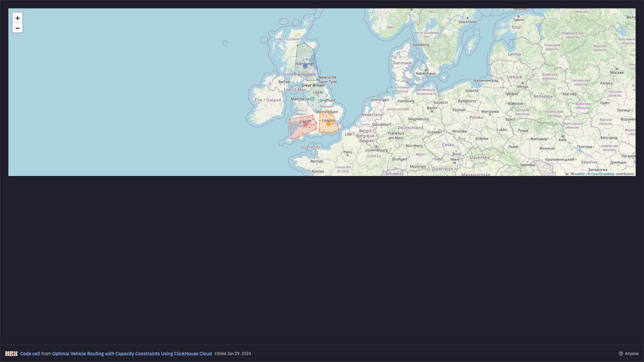Screen dimensions: 644x362
Task: Select the orange depot marker near London
Action: pyautogui.click(x=328, y=124)
